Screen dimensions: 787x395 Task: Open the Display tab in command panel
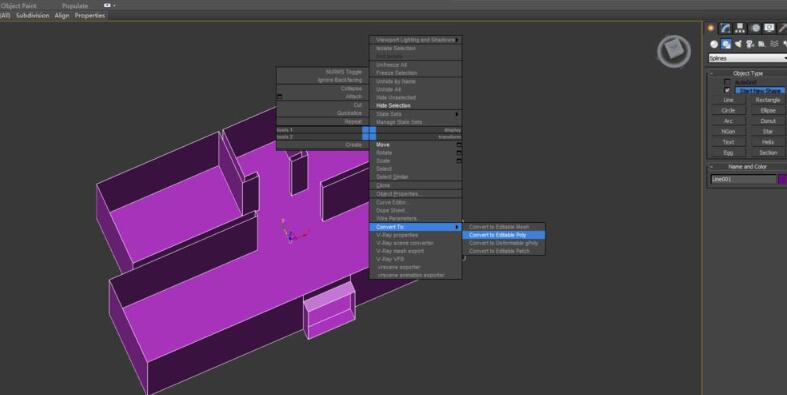point(769,28)
